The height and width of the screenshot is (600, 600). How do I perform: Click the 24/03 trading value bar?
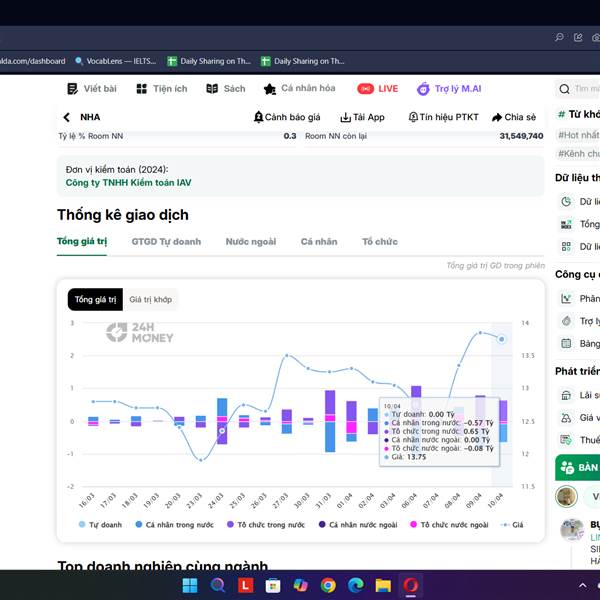(222, 421)
